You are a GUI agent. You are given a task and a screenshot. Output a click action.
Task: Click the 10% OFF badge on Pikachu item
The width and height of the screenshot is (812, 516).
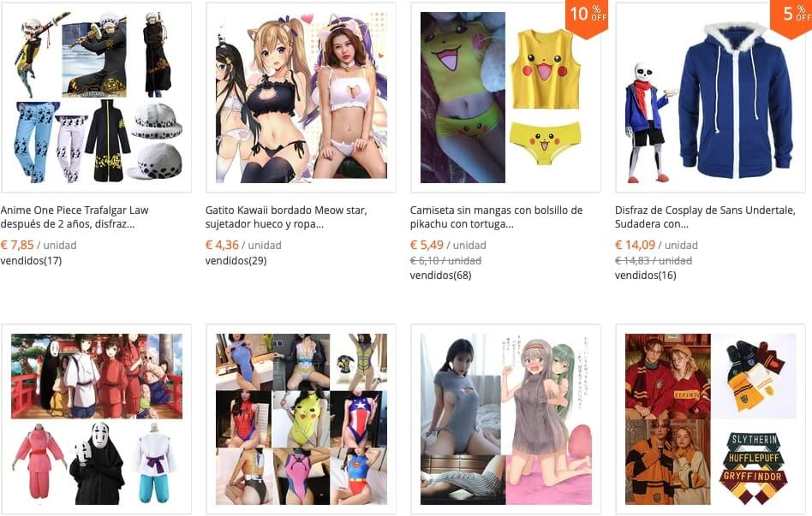point(588,17)
